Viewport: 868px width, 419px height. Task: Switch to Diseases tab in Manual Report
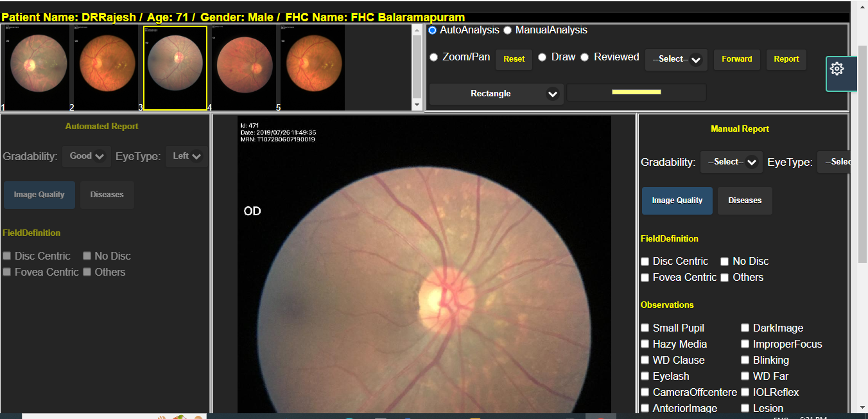click(745, 201)
